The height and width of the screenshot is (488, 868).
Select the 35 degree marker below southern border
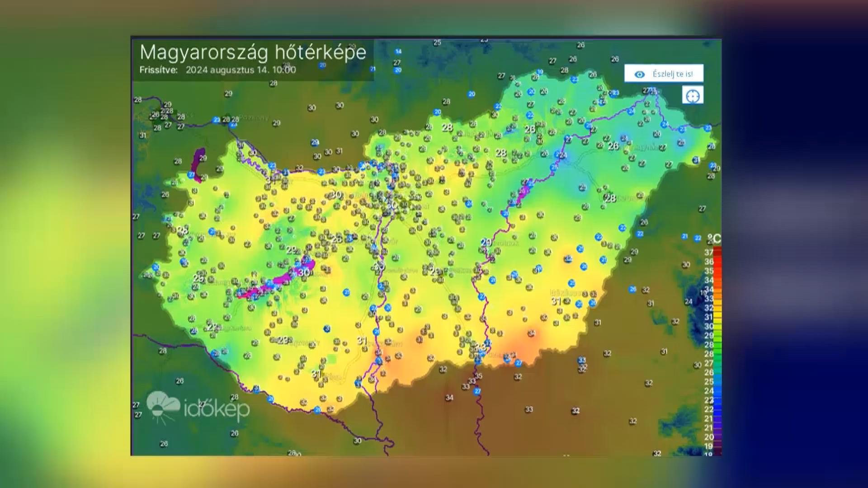479,376
